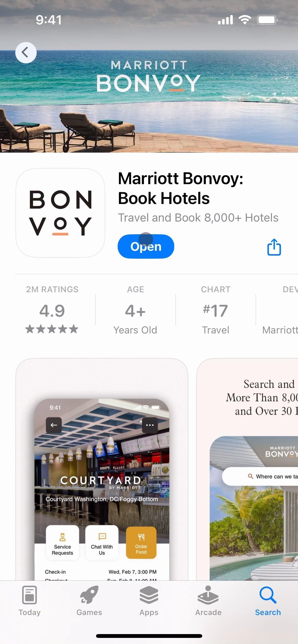Tap the back chevron button
This screenshot has width=298, height=644.
26,53
